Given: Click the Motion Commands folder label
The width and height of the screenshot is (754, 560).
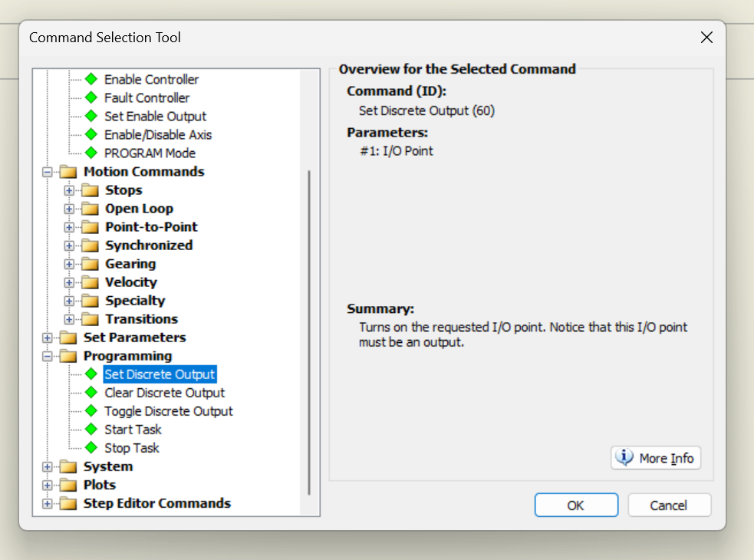Looking at the screenshot, I should (x=143, y=172).
